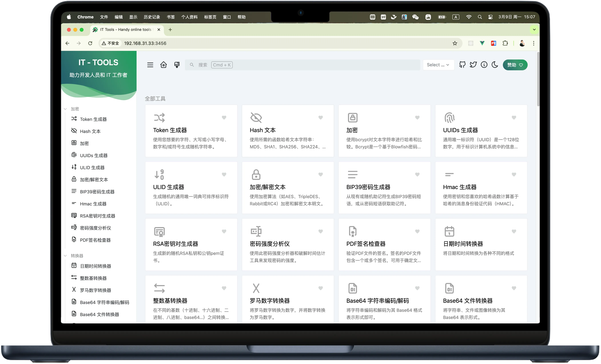
Task: Open the BIP39密码生成器 card title
Action: pos(368,187)
